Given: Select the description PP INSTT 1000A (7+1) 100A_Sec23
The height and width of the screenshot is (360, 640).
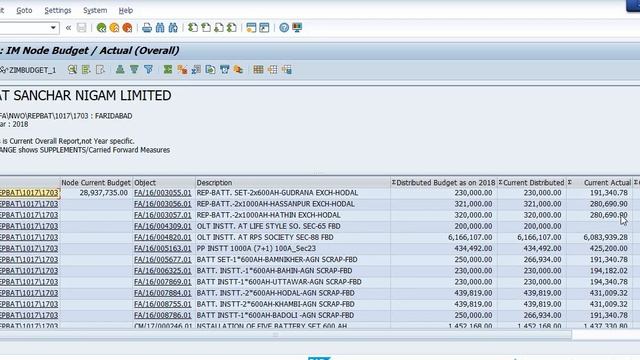Looking at the screenshot, I should [x=256, y=248].
